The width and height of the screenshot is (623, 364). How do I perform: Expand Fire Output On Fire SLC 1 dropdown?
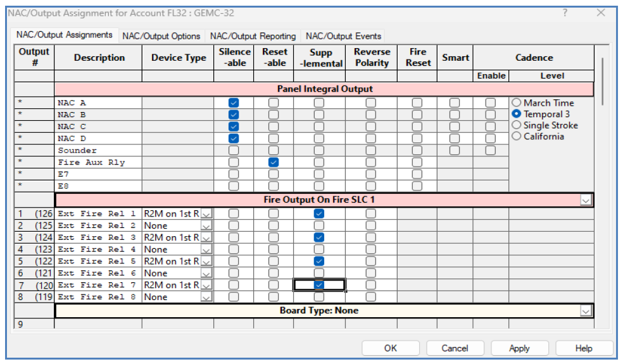586,200
